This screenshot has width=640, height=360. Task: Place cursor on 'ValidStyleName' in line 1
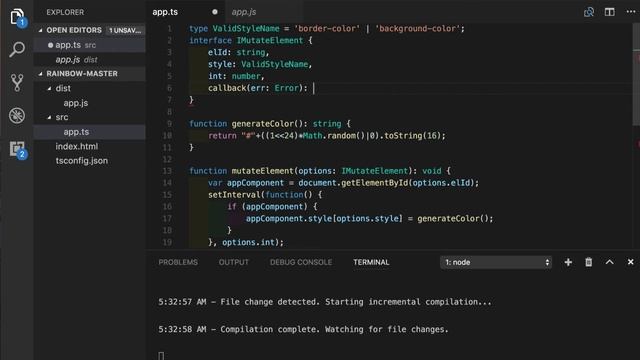tap(246, 29)
